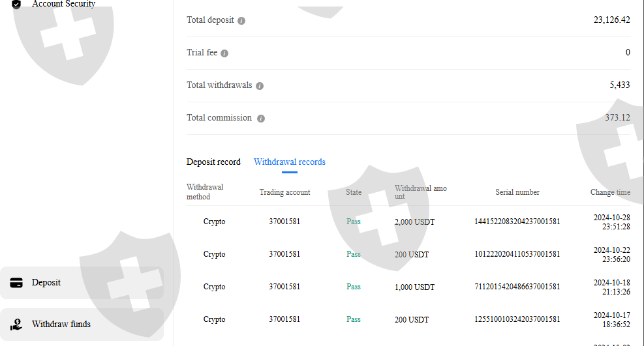Select the Withdrawal records tab
Screen dimensions: 644x346
click(290, 162)
